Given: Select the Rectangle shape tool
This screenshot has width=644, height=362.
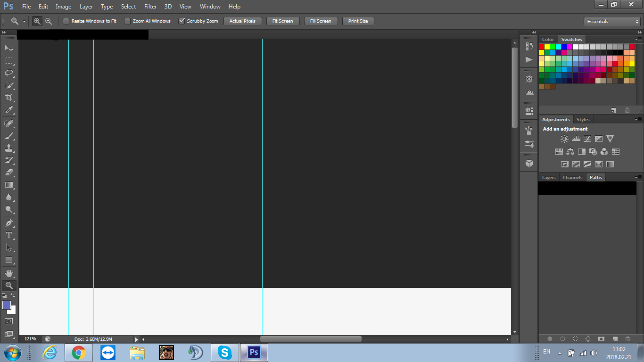Looking at the screenshot, I should tap(9, 260).
